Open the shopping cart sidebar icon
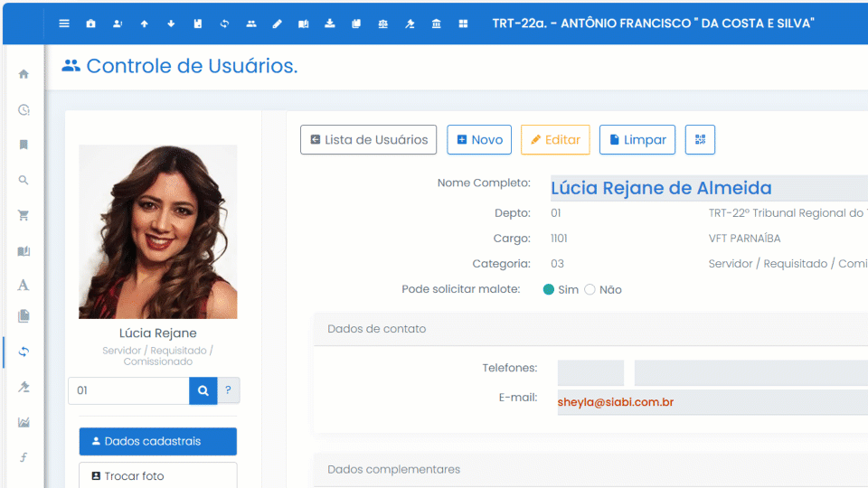 (24, 216)
